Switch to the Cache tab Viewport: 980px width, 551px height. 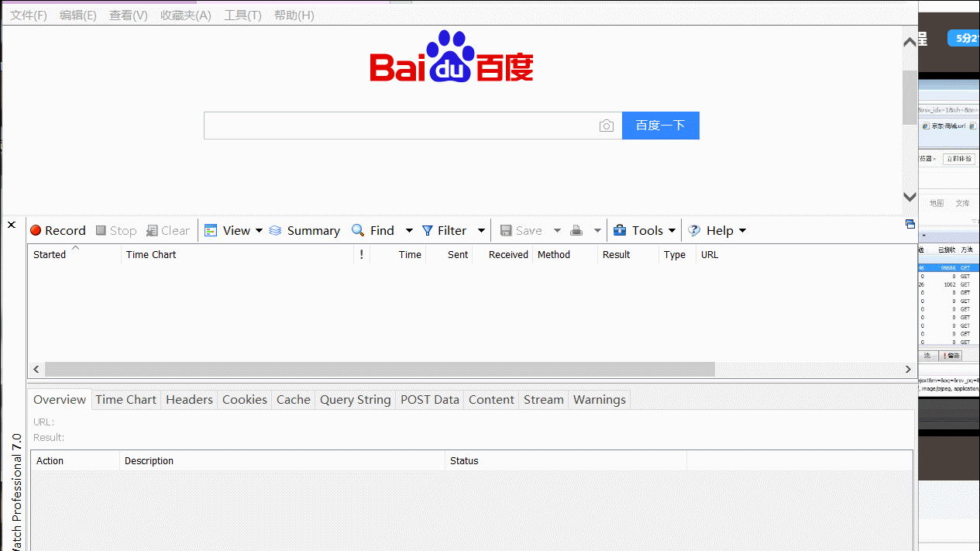point(294,400)
